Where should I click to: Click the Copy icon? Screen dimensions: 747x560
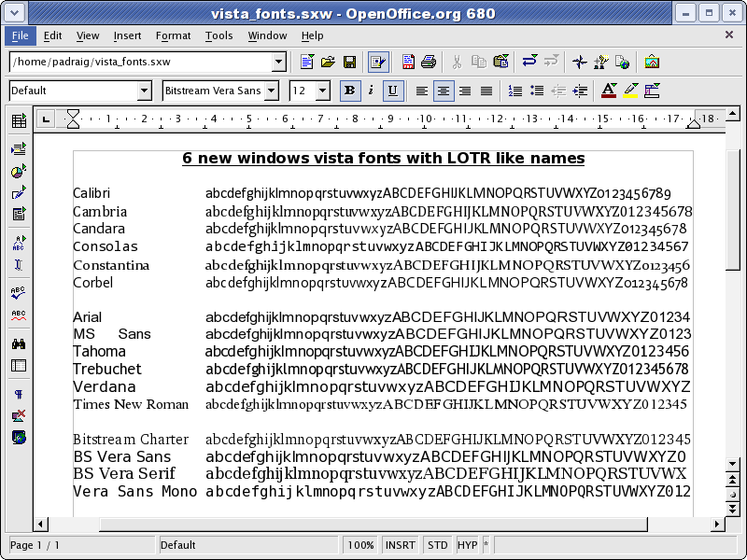point(478,62)
